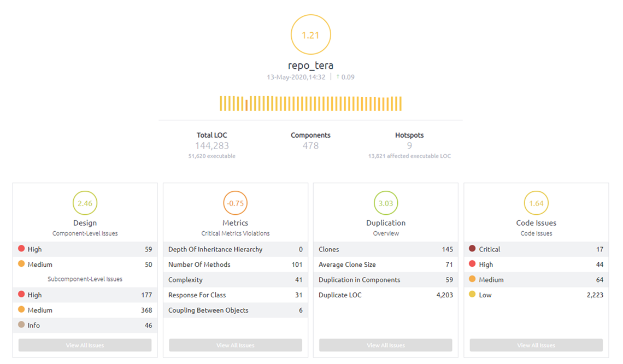Click the orange dot beside Code Issues Medium 64
The height and width of the screenshot is (364, 623).
click(472, 279)
